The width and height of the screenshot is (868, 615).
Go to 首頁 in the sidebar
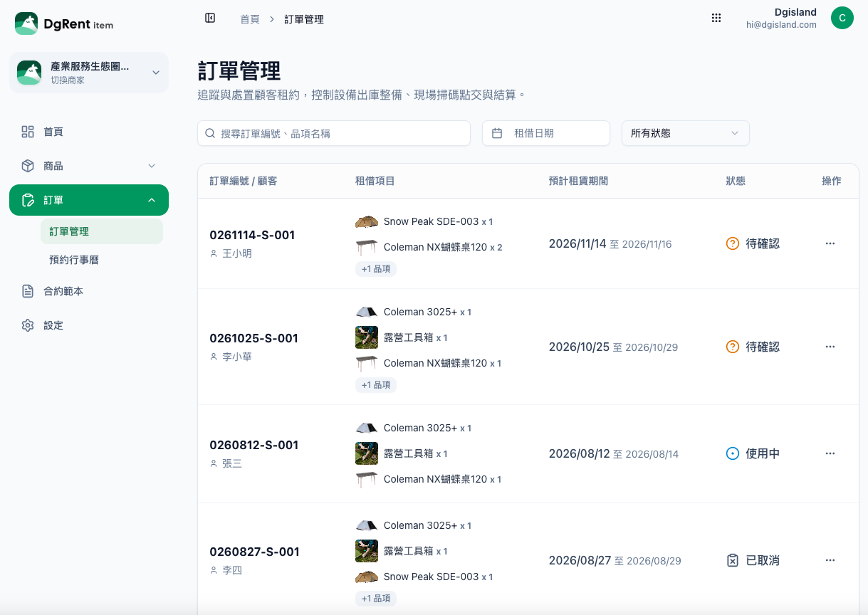pos(89,132)
